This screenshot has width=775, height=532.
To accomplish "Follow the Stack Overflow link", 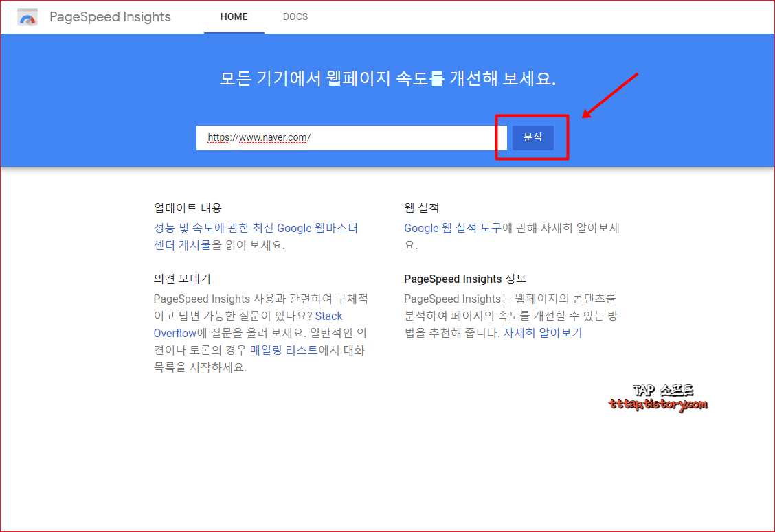I will (x=328, y=316).
